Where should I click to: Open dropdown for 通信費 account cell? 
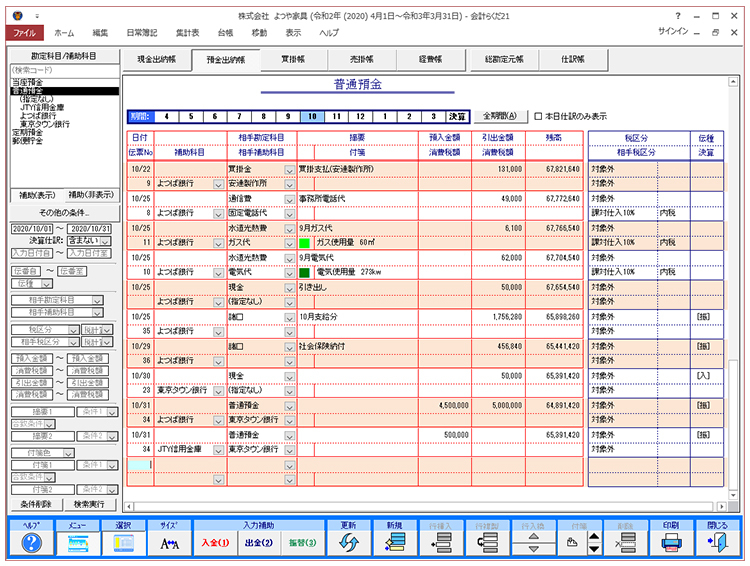coord(289,200)
